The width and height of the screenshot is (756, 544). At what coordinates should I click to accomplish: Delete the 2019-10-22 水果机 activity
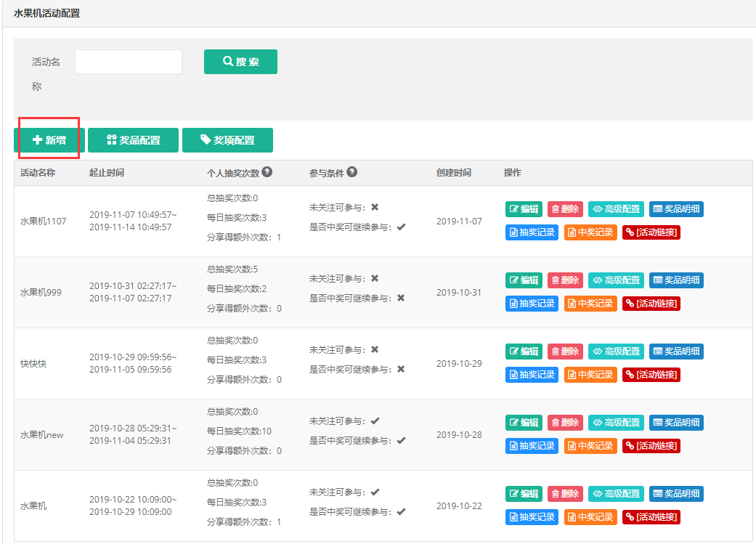coord(565,494)
